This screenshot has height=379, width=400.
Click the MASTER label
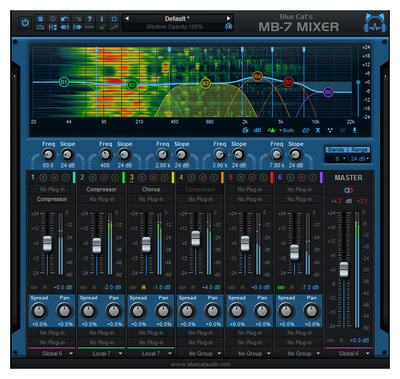tap(348, 178)
